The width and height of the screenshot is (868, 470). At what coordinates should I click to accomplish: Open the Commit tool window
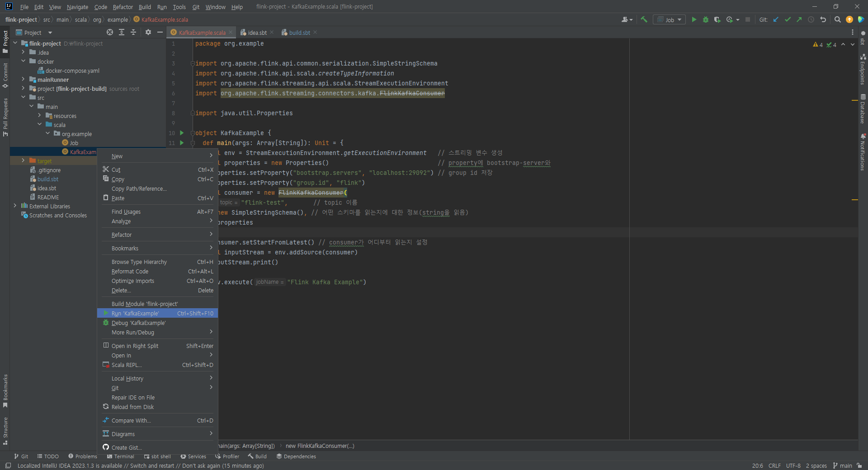point(5,75)
